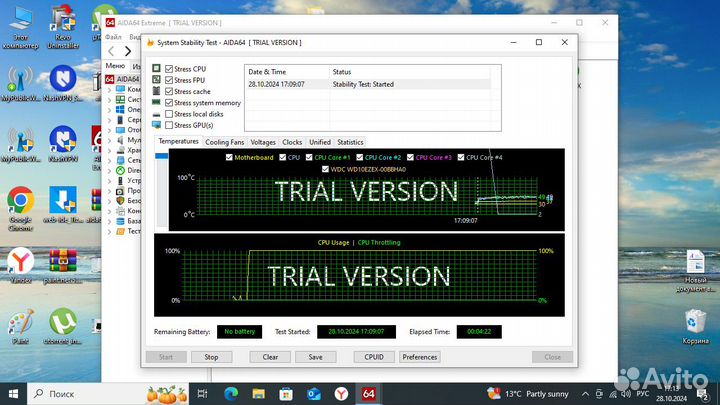Click the AIDA64 root node icon in tree
720x405 pixels.
(x=110, y=79)
